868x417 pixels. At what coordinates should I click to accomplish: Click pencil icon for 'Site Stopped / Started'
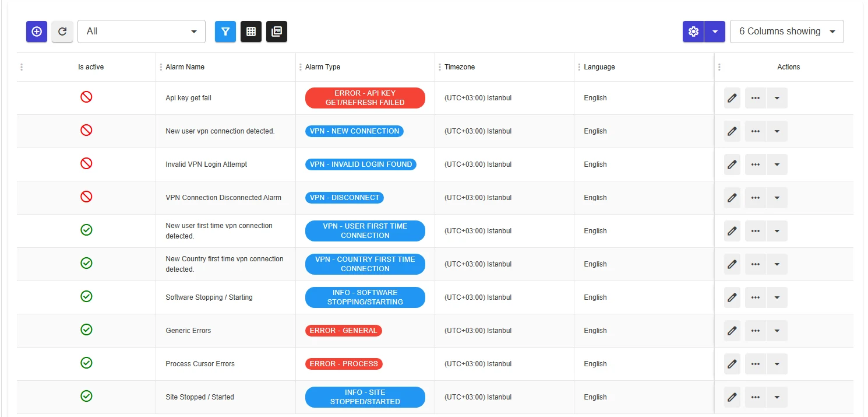[x=732, y=397]
